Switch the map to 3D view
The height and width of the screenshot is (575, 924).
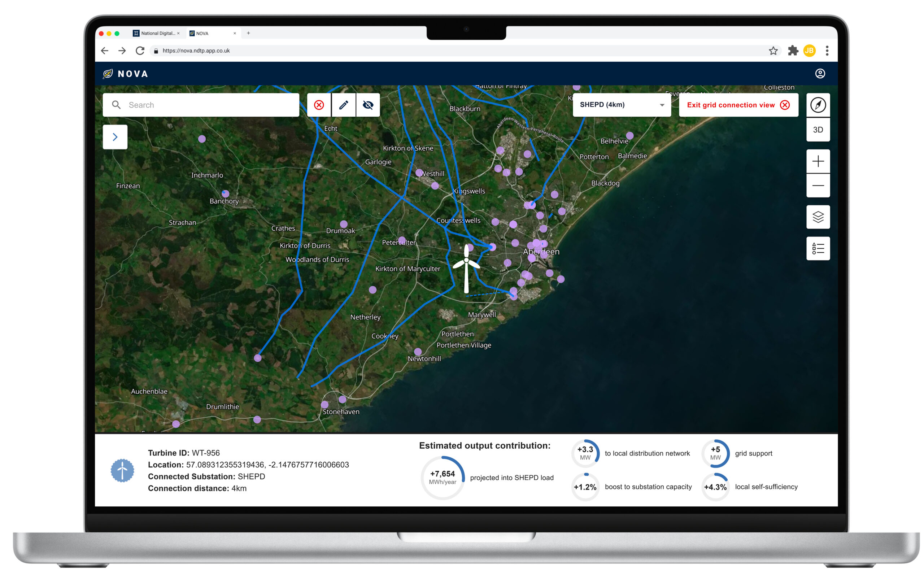pyautogui.click(x=818, y=130)
